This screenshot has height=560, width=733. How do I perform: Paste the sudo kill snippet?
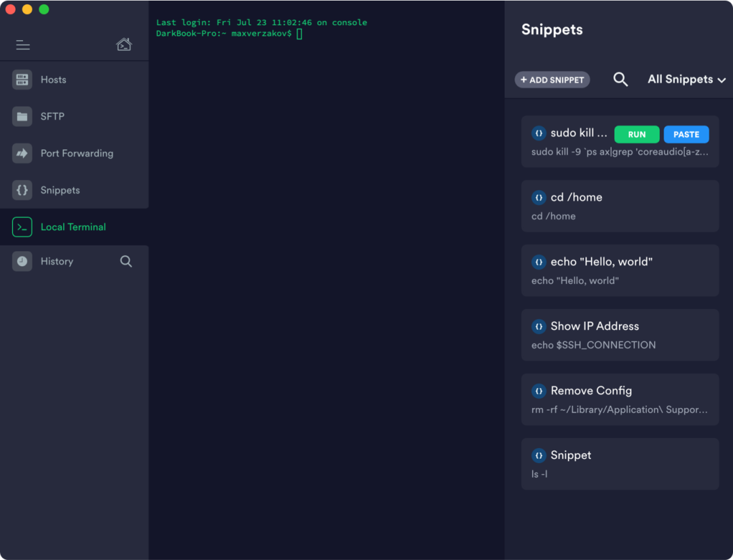coord(686,134)
